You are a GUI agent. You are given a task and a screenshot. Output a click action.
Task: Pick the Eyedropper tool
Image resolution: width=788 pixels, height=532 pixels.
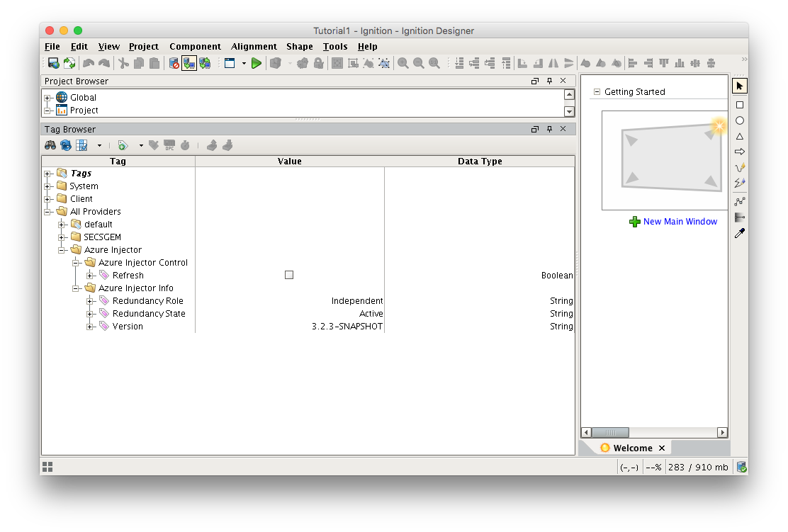tap(739, 233)
